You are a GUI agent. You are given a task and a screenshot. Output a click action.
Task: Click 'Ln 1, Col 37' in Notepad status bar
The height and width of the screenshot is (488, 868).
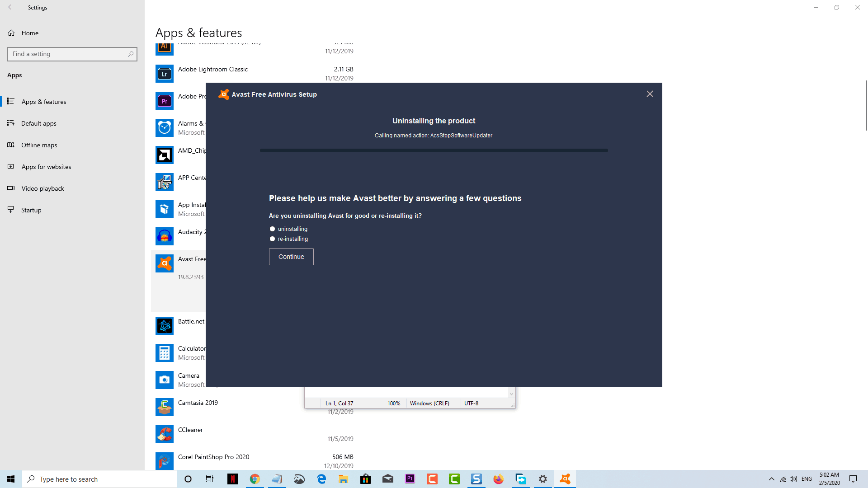tap(339, 404)
